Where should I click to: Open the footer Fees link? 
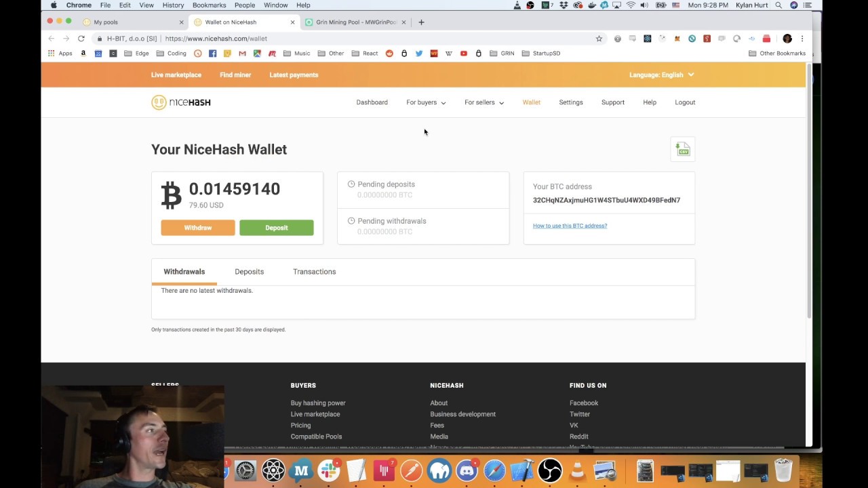437,426
